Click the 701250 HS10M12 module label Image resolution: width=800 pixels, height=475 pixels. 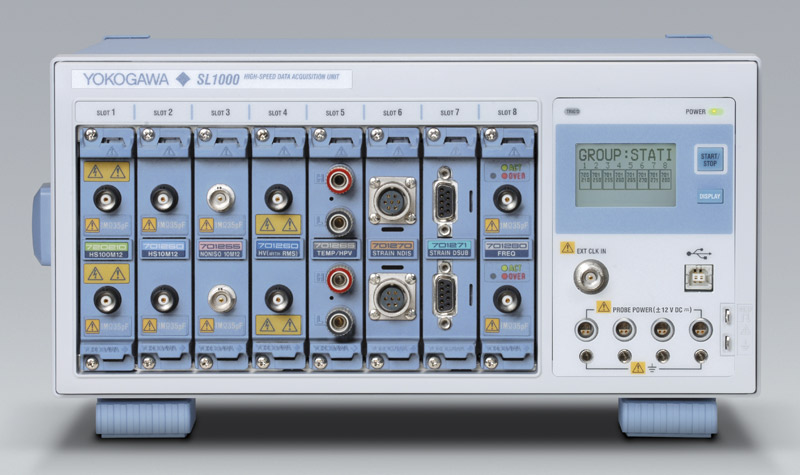tap(163, 249)
